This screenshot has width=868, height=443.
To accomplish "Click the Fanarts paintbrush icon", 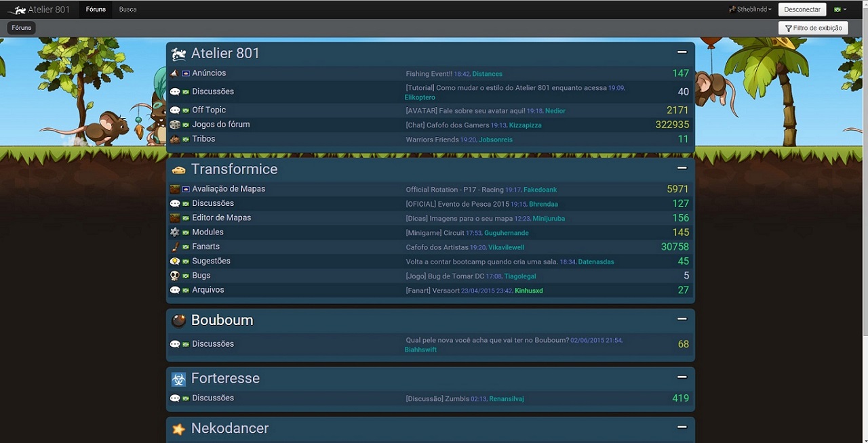I will pyautogui.click(x=174, y=247).
